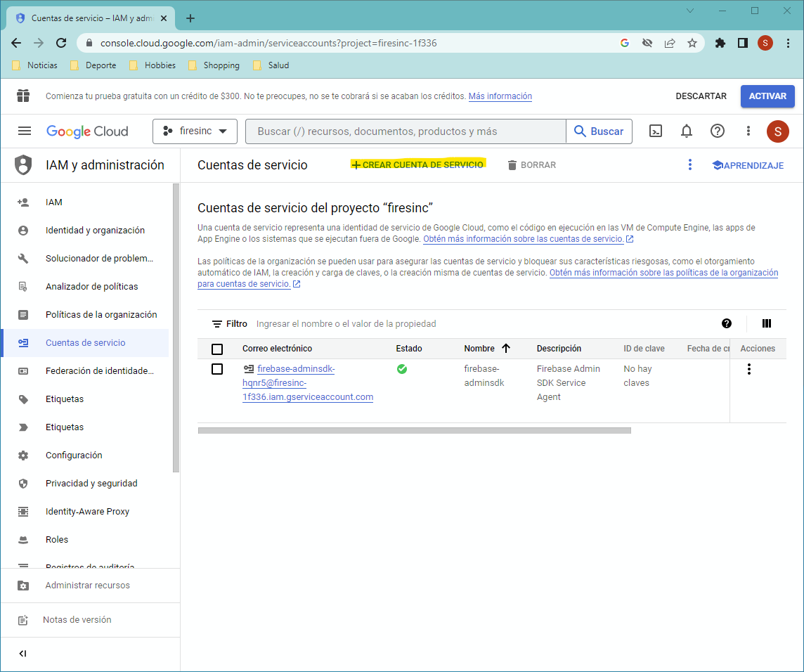Check the firebase-adminsdk account row
The image size is (804, 672).
pos(217,369)
